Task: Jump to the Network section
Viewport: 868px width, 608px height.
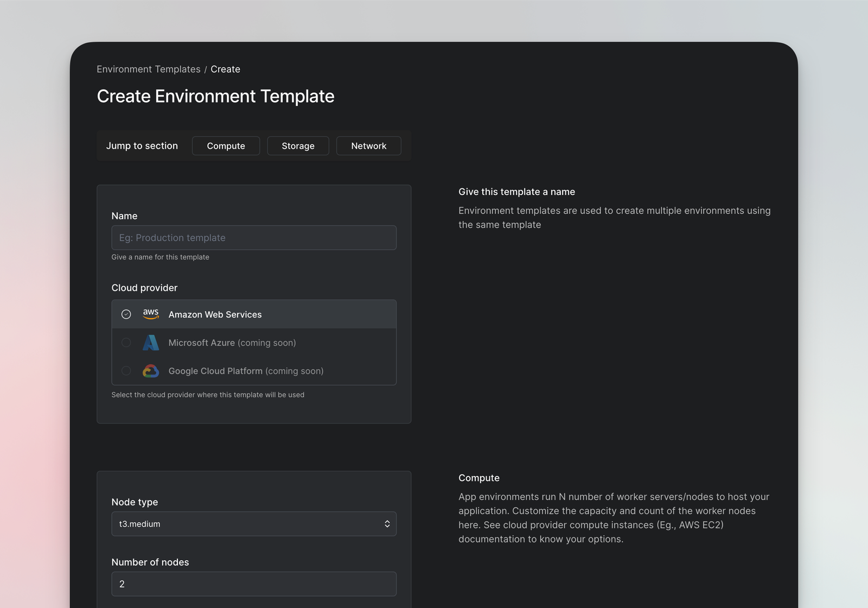Action: tap(368, 146)
